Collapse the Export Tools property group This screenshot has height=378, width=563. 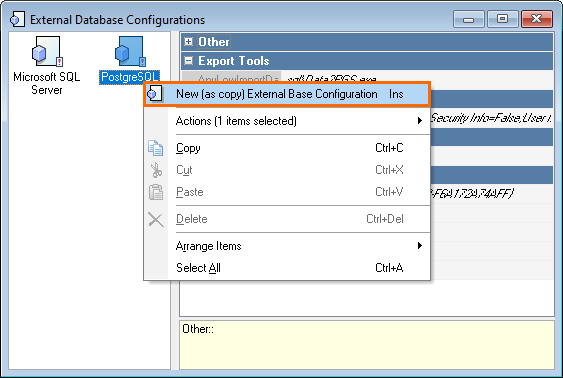[189, 61]
